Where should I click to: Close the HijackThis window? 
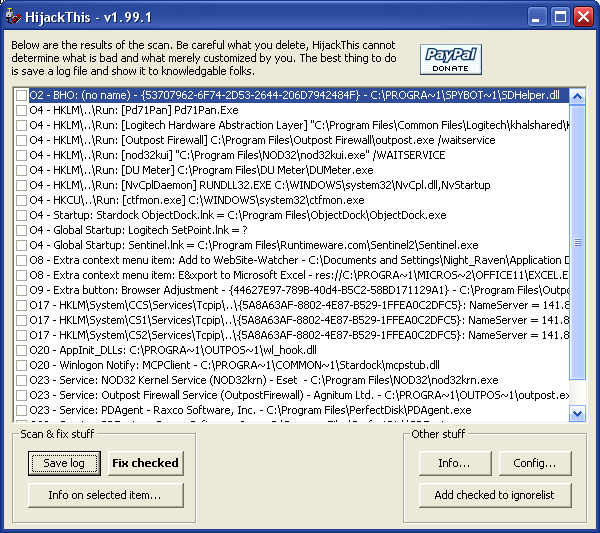tap(583, 17)
